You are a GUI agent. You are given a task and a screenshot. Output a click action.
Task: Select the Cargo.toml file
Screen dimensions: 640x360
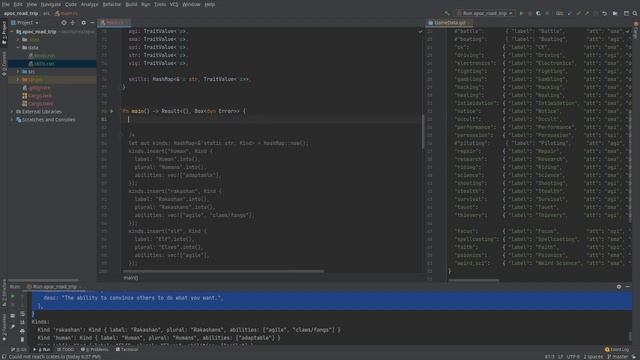point(37,104)
